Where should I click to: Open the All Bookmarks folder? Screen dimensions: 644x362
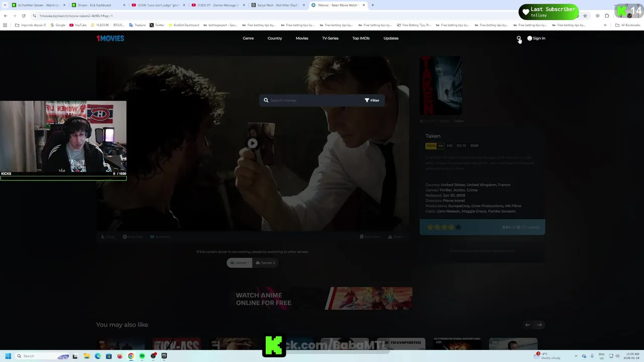(x=627, y=25)
